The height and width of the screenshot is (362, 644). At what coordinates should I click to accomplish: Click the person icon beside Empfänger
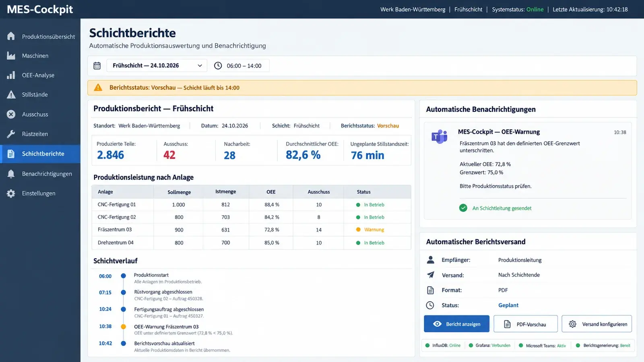pyautogui.click(x=430, y=260)
